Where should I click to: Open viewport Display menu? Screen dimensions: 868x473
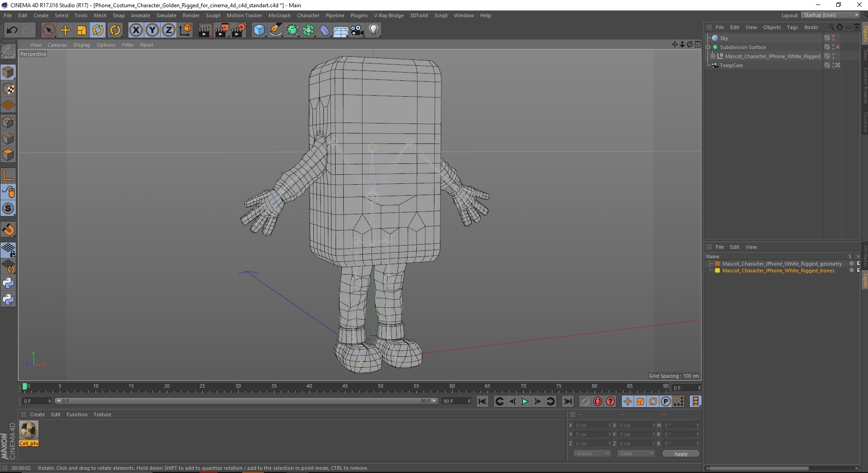[82, 45]
